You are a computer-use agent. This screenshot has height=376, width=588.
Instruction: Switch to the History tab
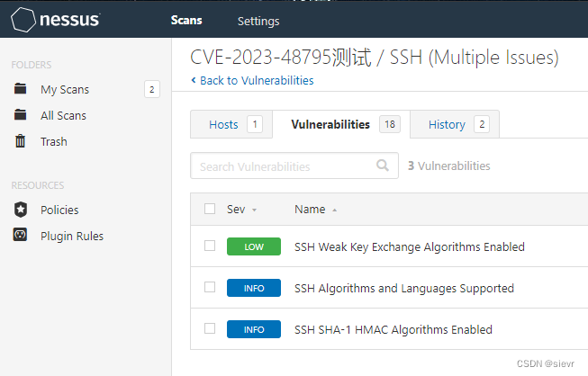(x=455, y=124)
